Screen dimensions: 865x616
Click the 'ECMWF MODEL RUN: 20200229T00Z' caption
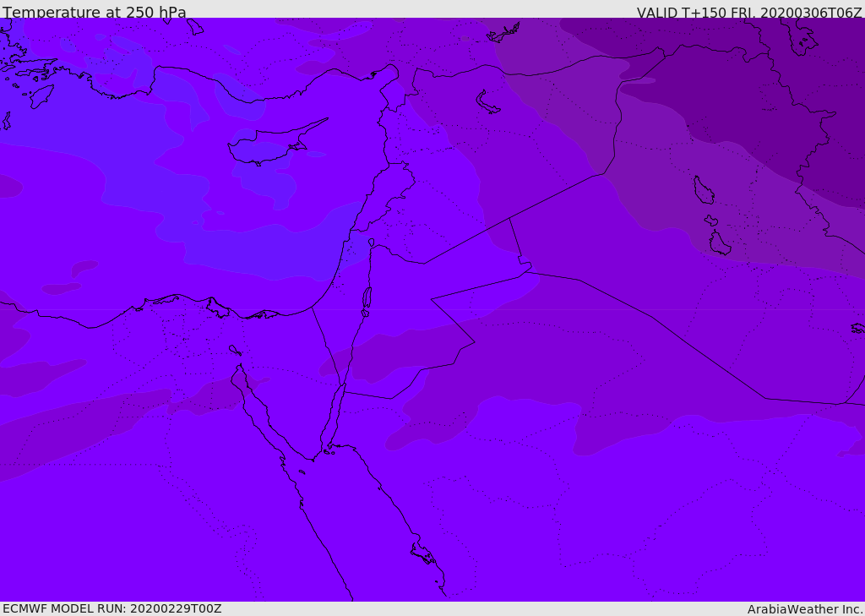tap(112, 608)
